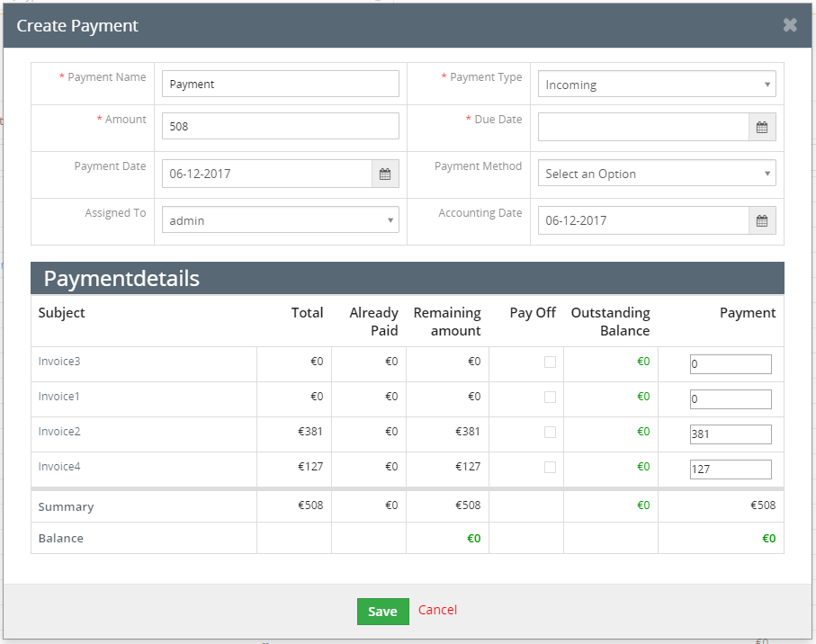Enable Pay Off for Invoice4

(x=550, y=468)
